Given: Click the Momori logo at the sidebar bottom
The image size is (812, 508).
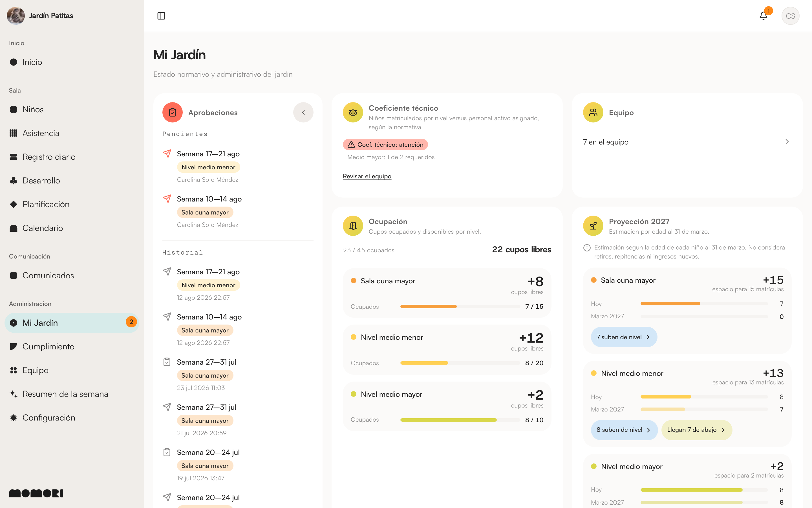Looking at the screenshot, I should pos(36,493).
